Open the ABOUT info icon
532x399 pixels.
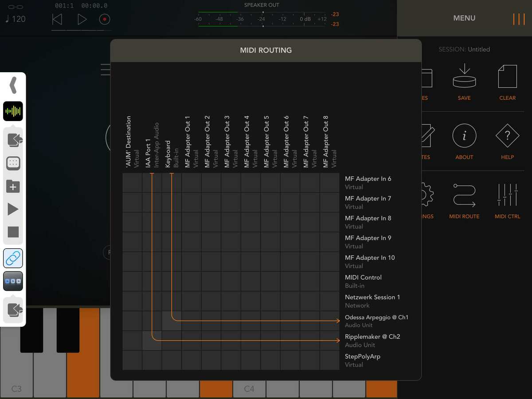tap(464, 141)
